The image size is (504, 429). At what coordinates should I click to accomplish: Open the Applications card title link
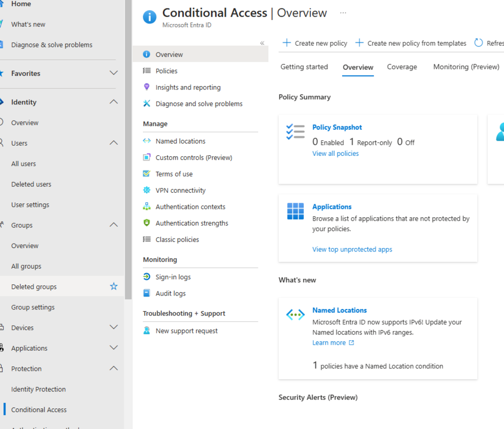[x=332, y=207]
